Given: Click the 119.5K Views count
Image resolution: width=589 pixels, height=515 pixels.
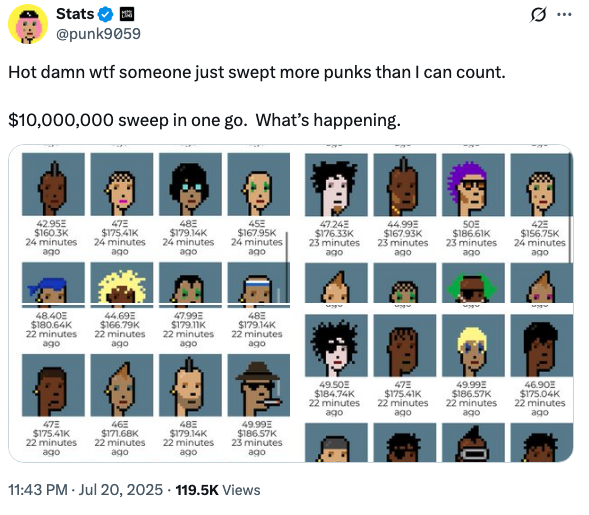Looking at the screenshot, I should coord(218,490).
